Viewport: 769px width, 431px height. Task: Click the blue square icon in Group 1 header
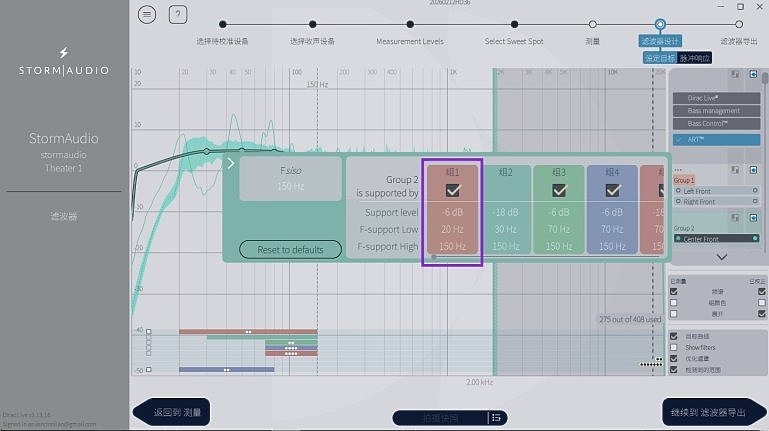(753, 170)
